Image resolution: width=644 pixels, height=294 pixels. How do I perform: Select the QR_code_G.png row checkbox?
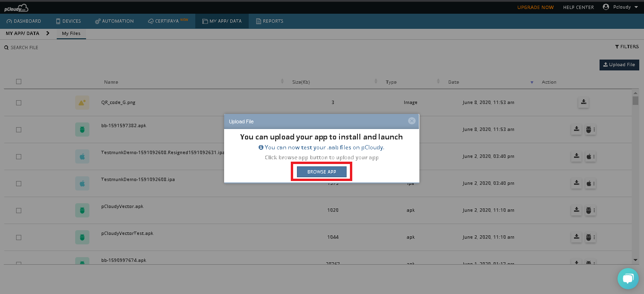click(19, 103)
